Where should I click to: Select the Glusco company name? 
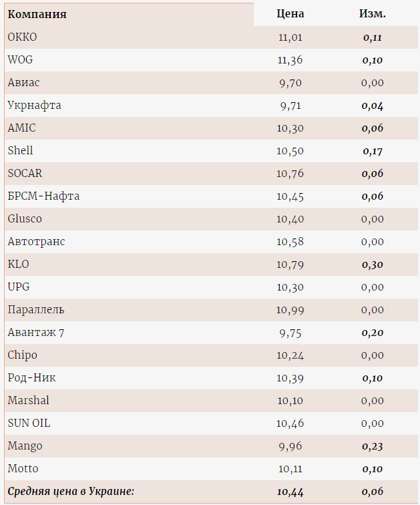tap(25, 218)
